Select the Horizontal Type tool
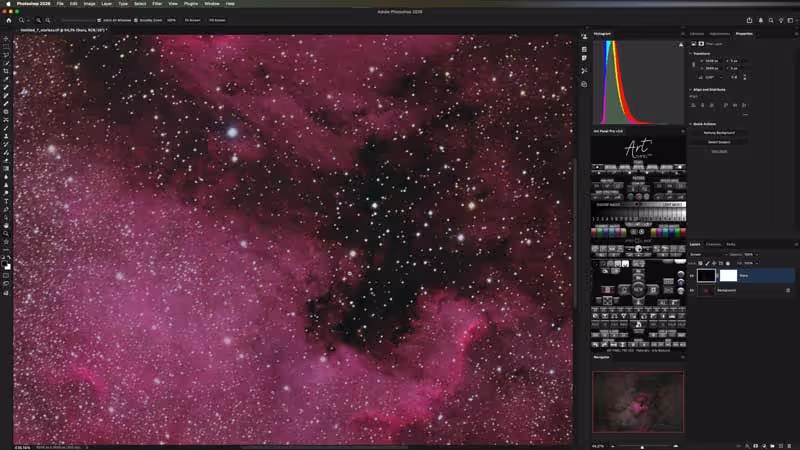Viewport: 800px width, 450px height. click(6, 201)
